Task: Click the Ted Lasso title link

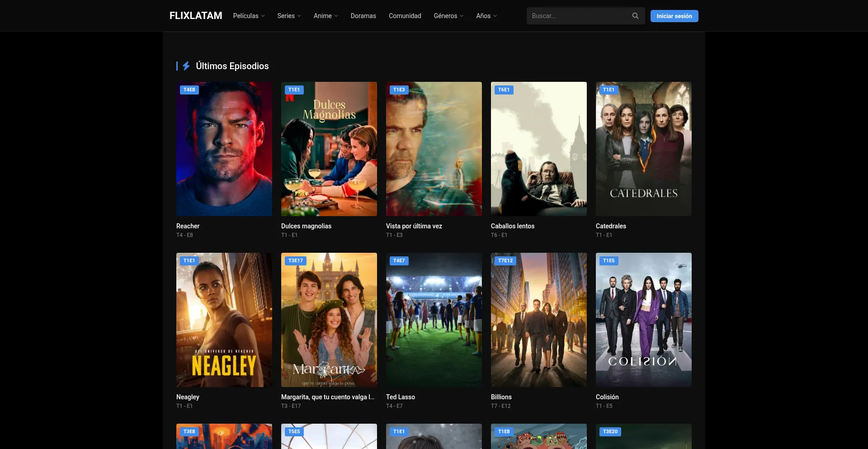Action: pos(401,397)
